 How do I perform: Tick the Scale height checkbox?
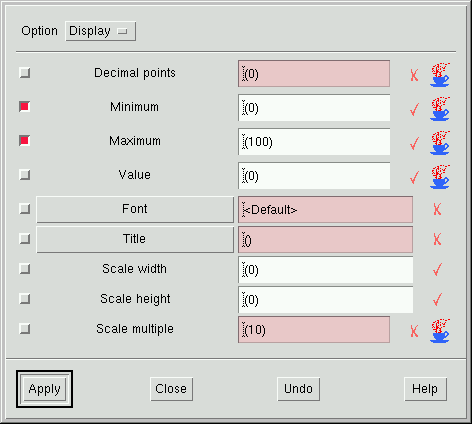click(x=25, y=299)
